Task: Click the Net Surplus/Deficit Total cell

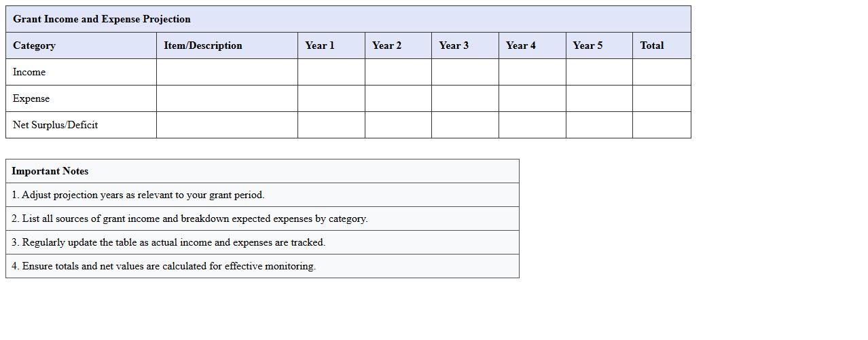Action: pyautogui.click(x=661, y=125)
